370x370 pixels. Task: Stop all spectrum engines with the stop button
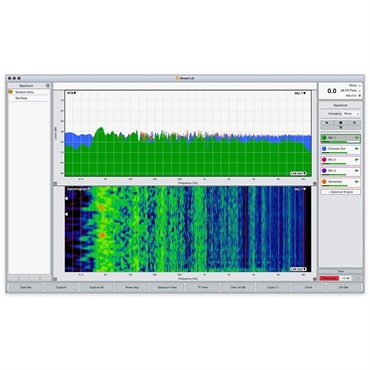pyautogui.click(x=341, y=123)
